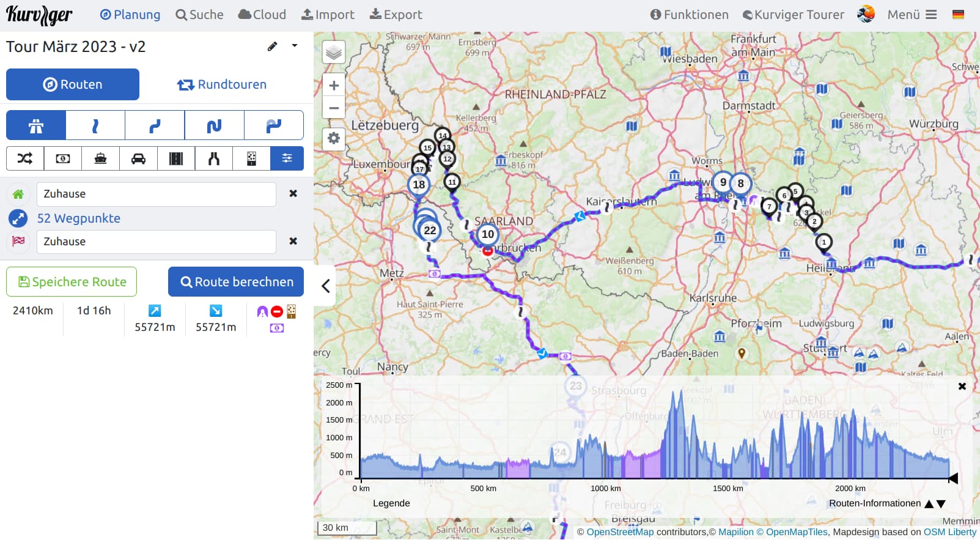Edit tour name with pencil icon
Viewport: 980px width, 540px height.
coord(273,46)
